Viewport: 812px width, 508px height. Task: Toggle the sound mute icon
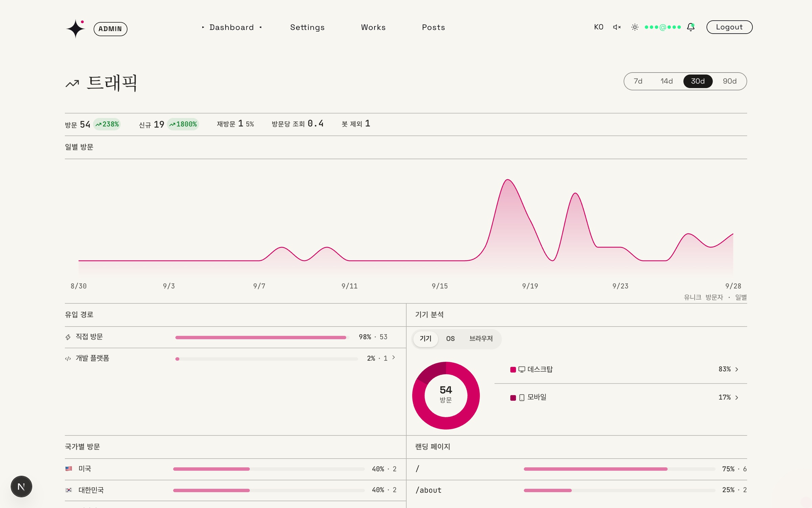click(x=617, y=27)
